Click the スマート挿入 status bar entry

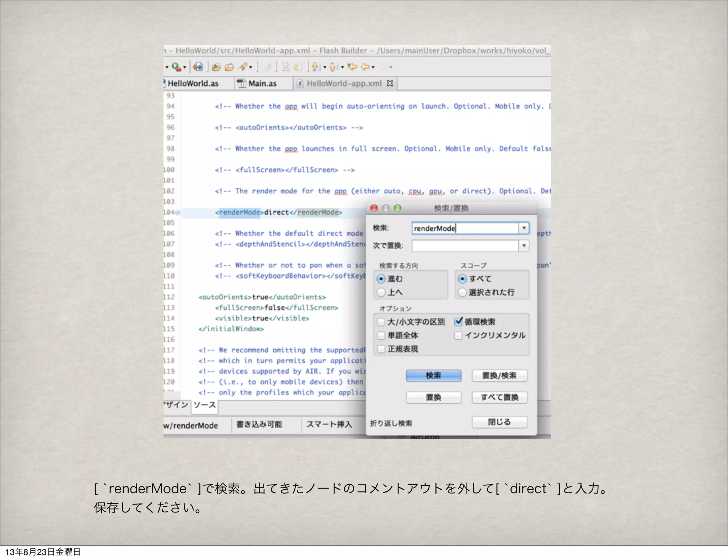pos(329,424)
